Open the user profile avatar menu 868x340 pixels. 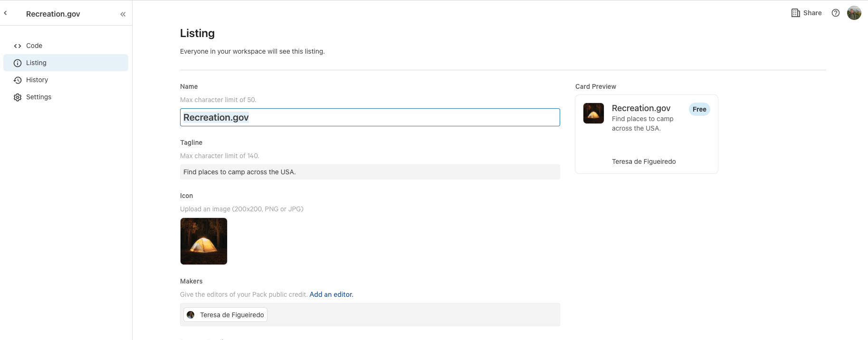tap(854, 13)
